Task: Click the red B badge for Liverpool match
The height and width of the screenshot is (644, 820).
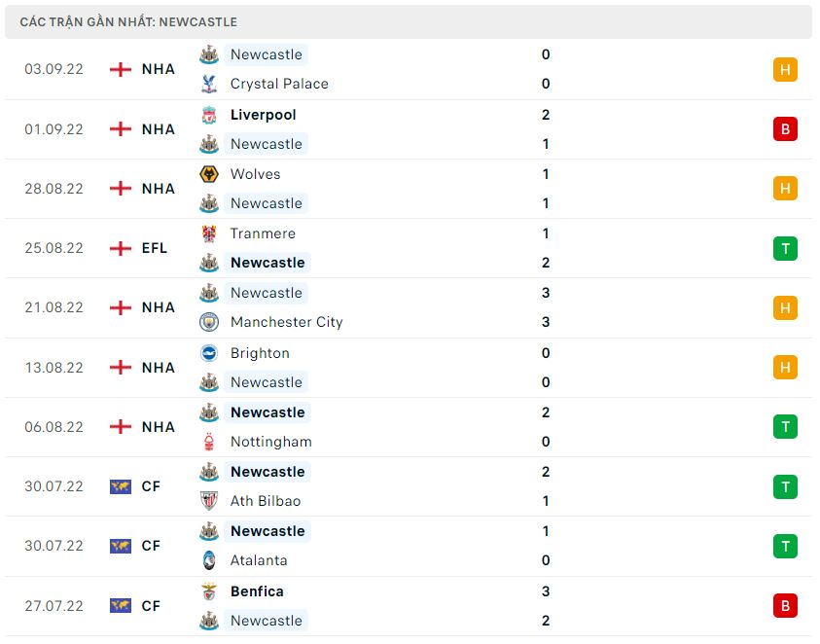Action: [785, 129]
